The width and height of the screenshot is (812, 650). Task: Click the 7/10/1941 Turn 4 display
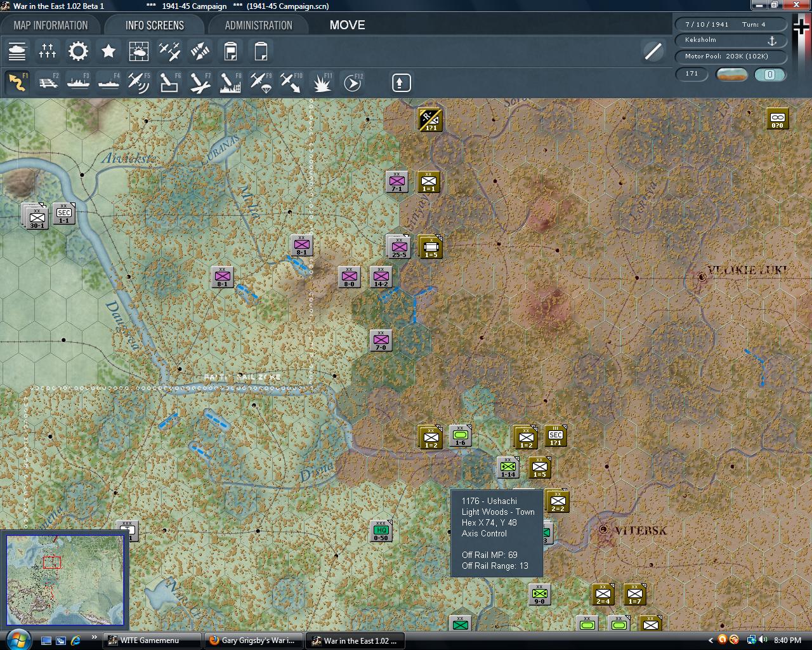tap(731, 24)
